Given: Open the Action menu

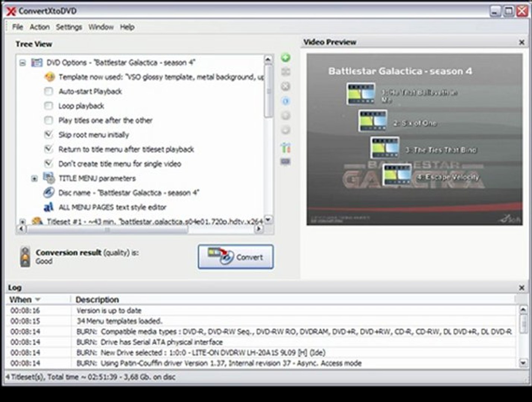Looking at the screenshot, I should coord(39,27).
